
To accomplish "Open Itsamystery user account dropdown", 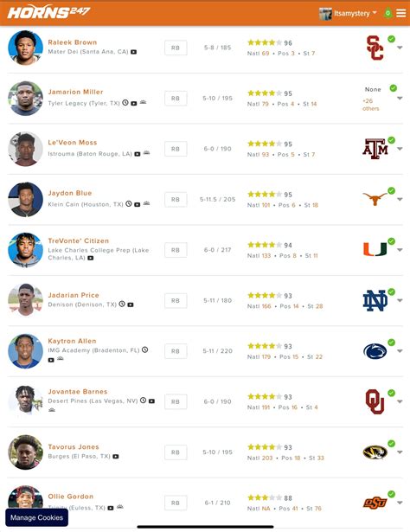I will 348,13.
